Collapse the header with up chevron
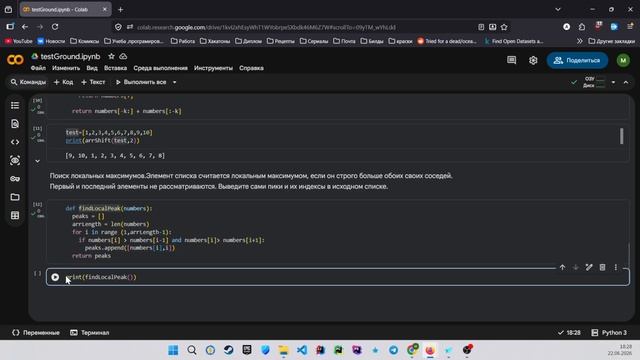Viewport: 640px width, 360px height. (x=626, y=82)
